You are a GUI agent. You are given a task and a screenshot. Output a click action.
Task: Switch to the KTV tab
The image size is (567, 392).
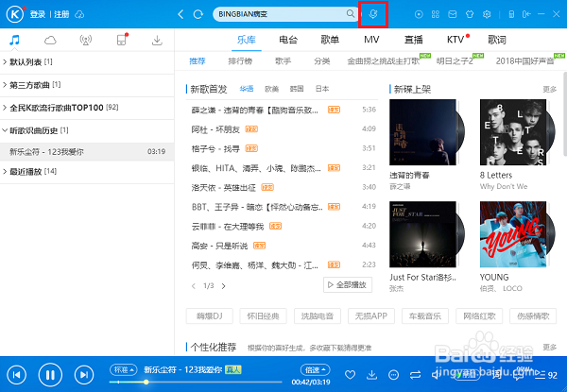(x=455, y=40)
